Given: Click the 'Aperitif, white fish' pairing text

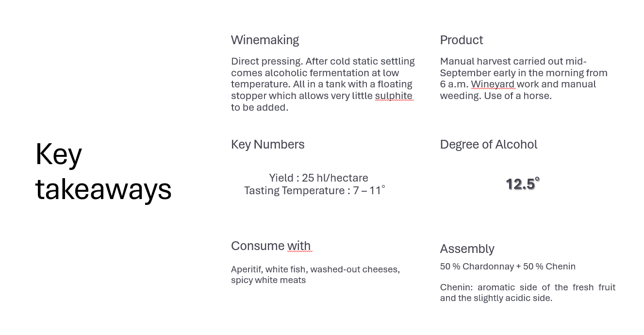Looking at the screenshot, I should (315, 274).
